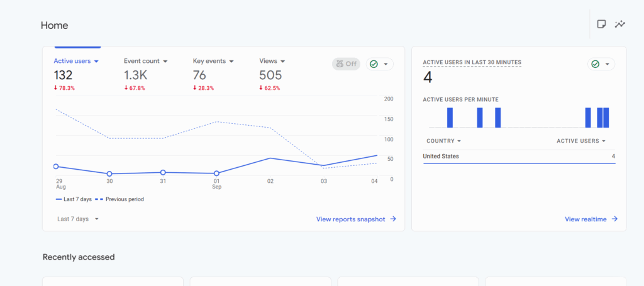Toggle the anomaly detection Off switch
644x286 pixels.
pyautogui.click(x=345, y=63)
